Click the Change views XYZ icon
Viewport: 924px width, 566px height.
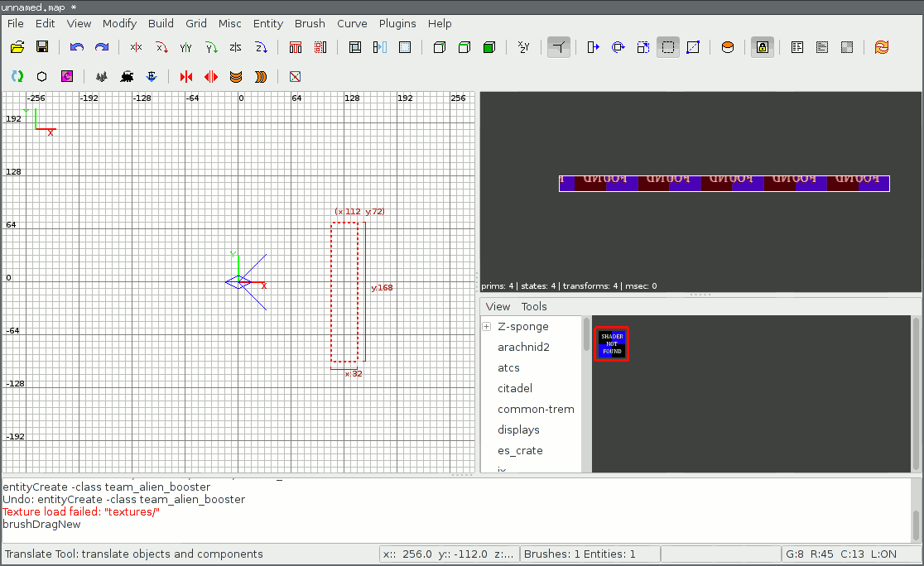pos(523,47)
